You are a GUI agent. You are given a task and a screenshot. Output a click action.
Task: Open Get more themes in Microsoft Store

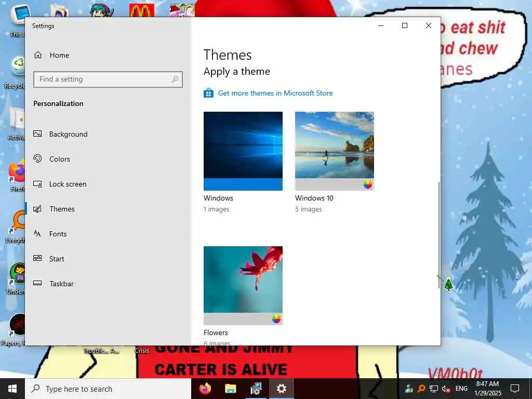click(x=275, y=93)
